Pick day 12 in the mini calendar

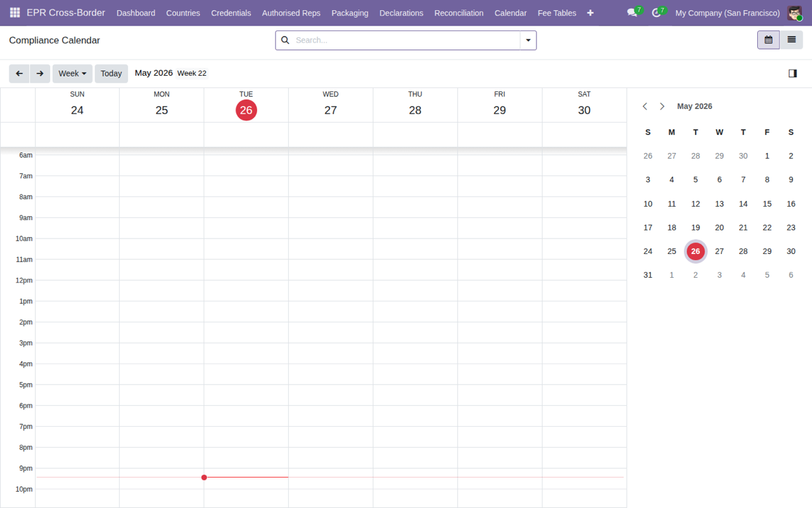coord(696,204)
